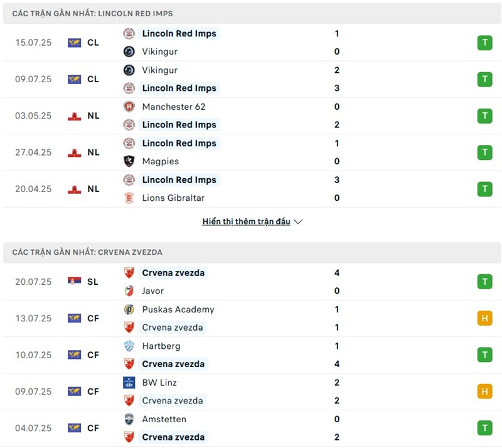Viewport: 502px width, 448px height.
Task: Click the Magpies team badge icon
Action: 129,161
